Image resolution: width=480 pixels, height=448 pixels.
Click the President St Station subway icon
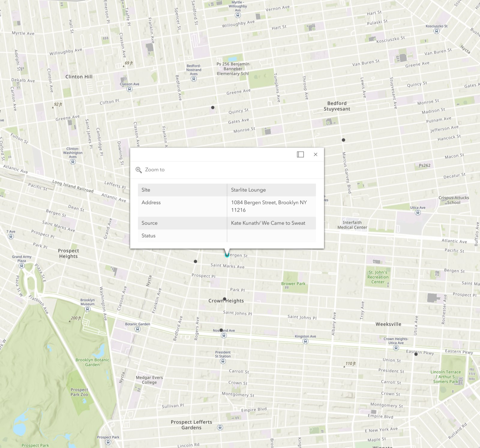(x=223, y=361)
